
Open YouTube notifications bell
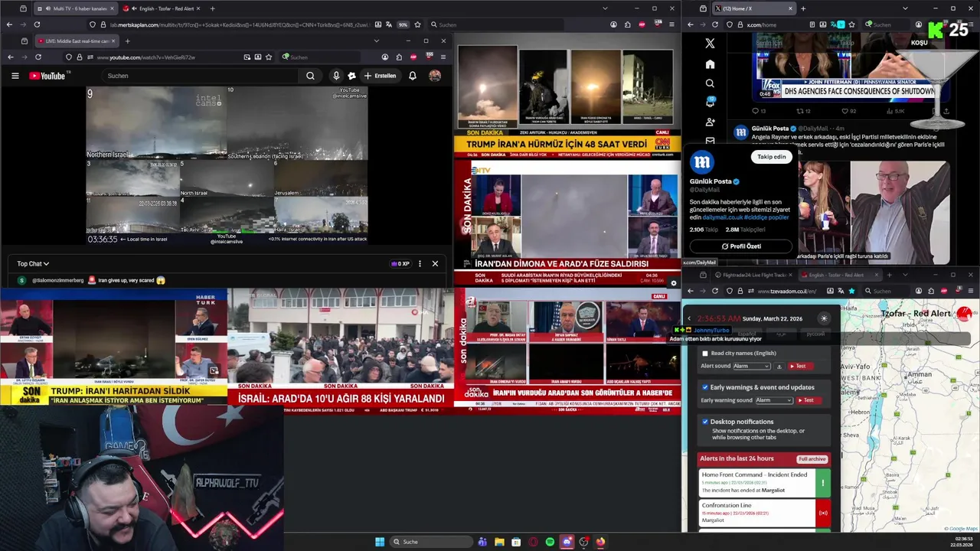pos(413,76)
